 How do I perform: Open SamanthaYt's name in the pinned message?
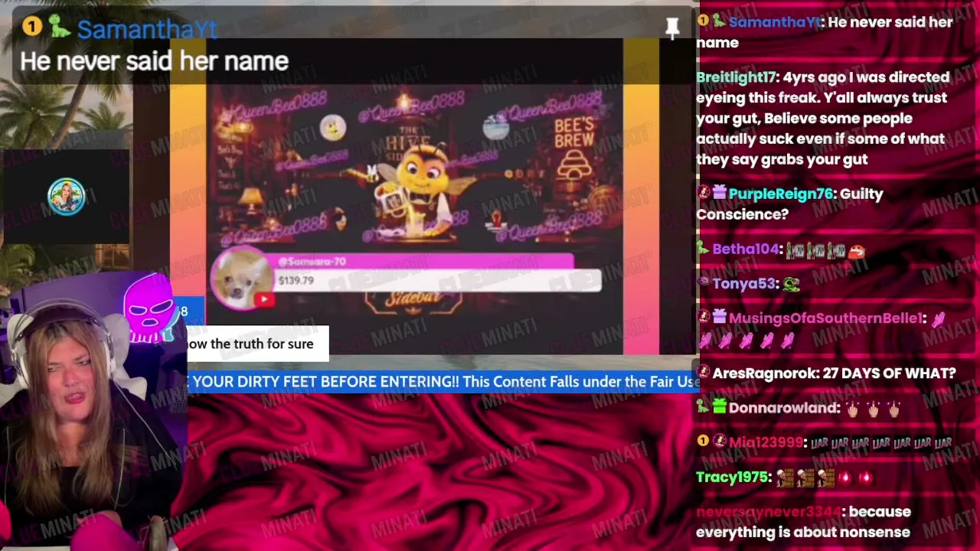pyautogui.click(x=147, y=29)
